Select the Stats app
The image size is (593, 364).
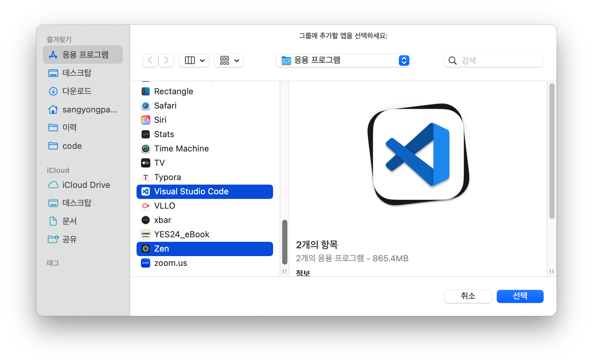164,134
